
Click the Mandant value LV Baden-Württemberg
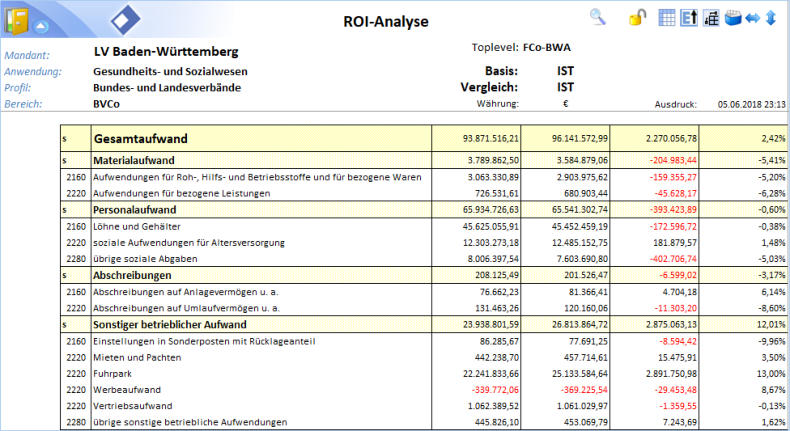165,51
